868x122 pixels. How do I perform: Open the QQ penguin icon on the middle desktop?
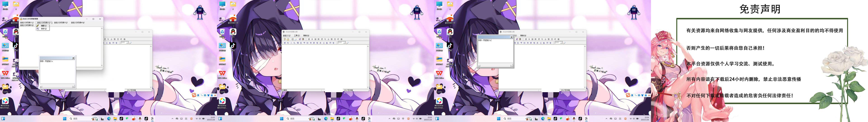click(x=233, y=32)
